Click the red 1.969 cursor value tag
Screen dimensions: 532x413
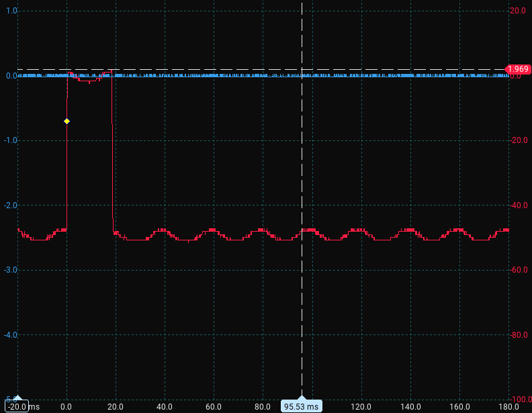click(517, 69)
